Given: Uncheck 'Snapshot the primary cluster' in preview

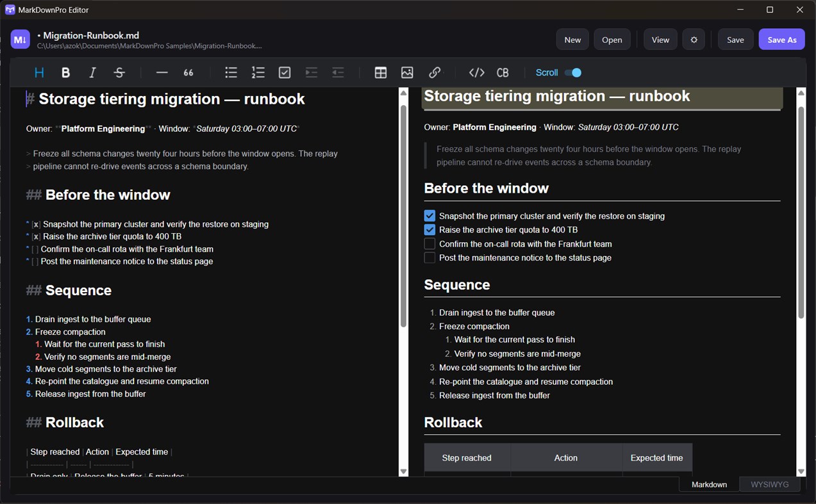Looking at the screenshot, I should click(429, 216).
